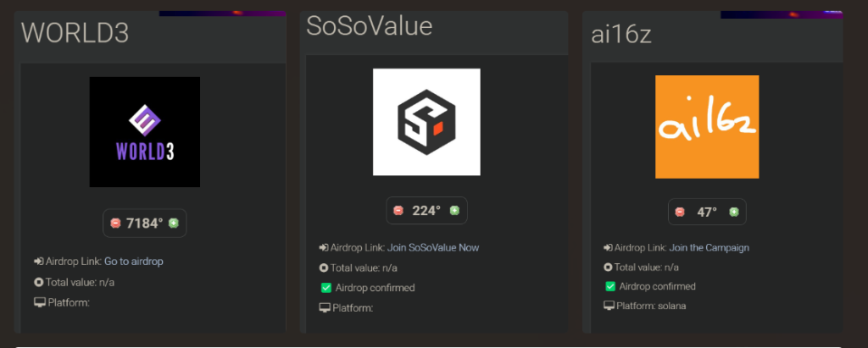Click the total value coin icon on WORLD3
The height and width of the screenshot is (348, 868).
38,282
